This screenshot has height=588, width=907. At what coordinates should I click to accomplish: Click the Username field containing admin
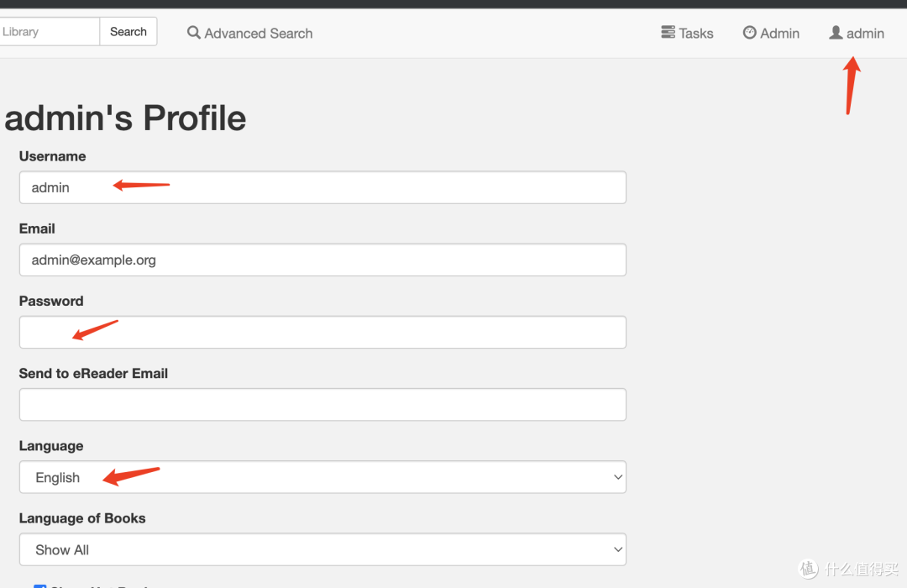coord(322,187)
